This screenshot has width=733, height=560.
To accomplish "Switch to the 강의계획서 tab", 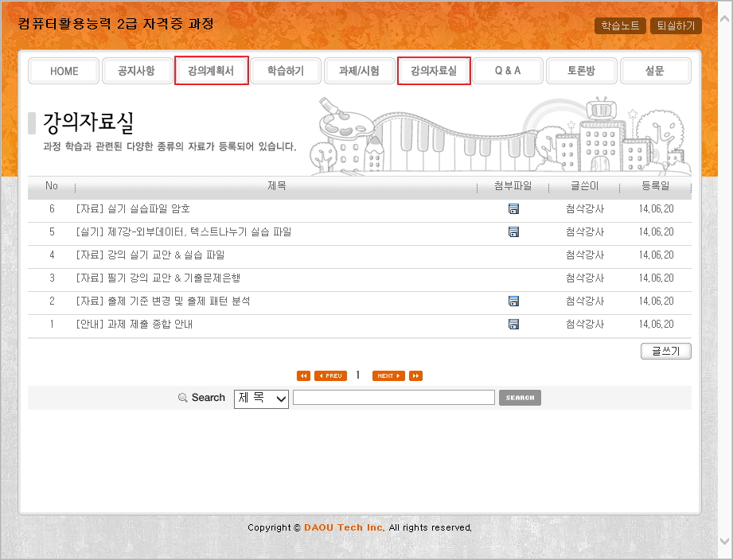I will coord(211,71).
